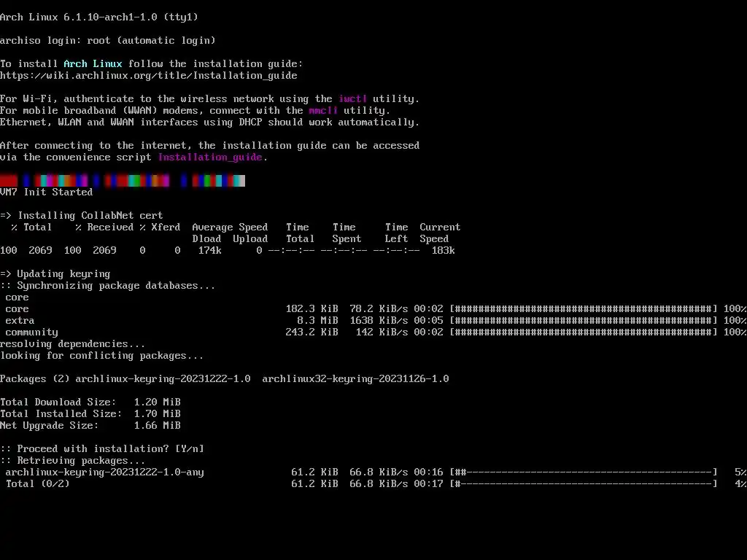The image size is (747, 560).
Task: Click 'Total Installed Size: 1.70 MiB' line
Action: [x=90, y=414]
